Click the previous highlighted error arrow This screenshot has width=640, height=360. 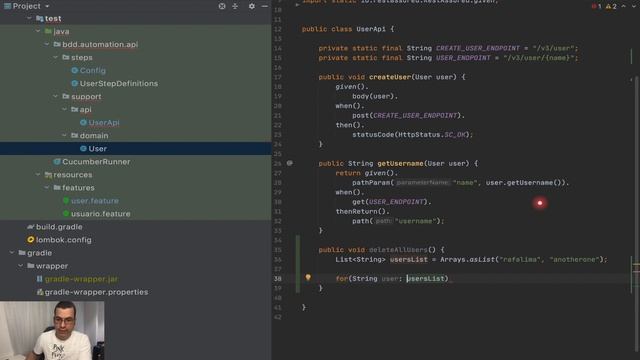[x=624, y=7]
